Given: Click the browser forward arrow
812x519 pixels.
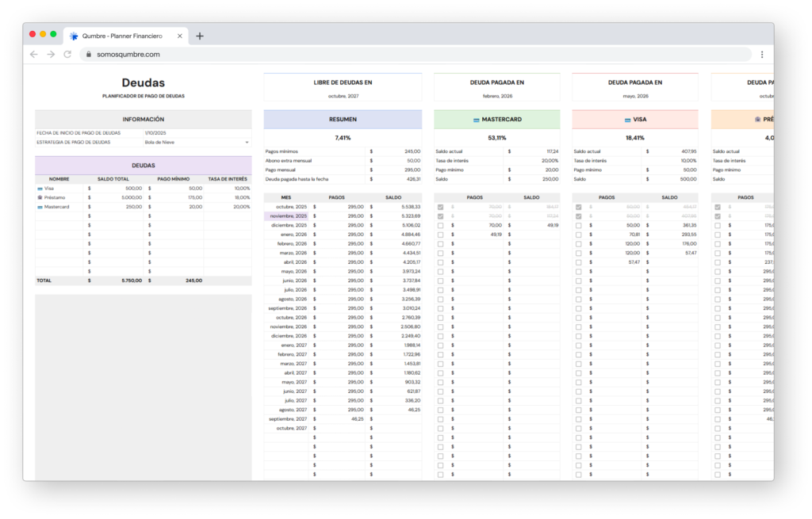Looking at the screenshot, I should [x=51, y=55].
